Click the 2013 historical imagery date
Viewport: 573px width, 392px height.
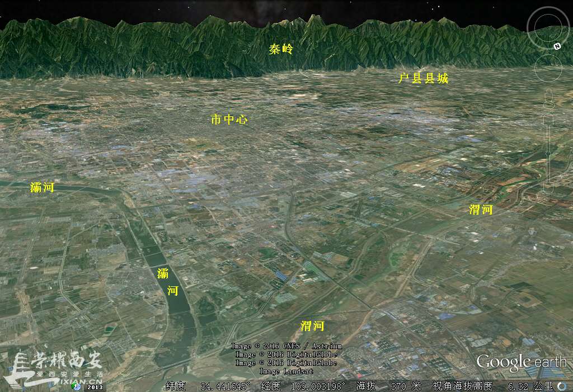pyautogui.click(x=93, y=386)
